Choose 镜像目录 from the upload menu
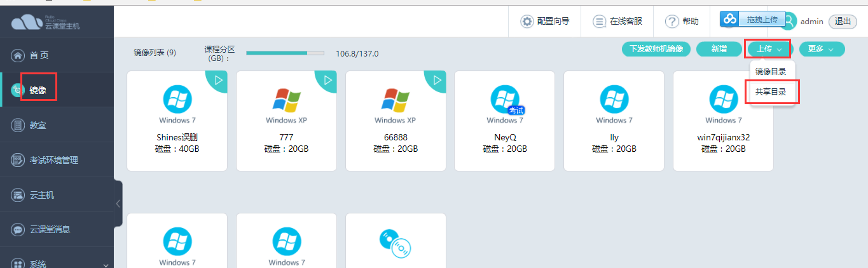868x268 pixels. tap(771, 71)
